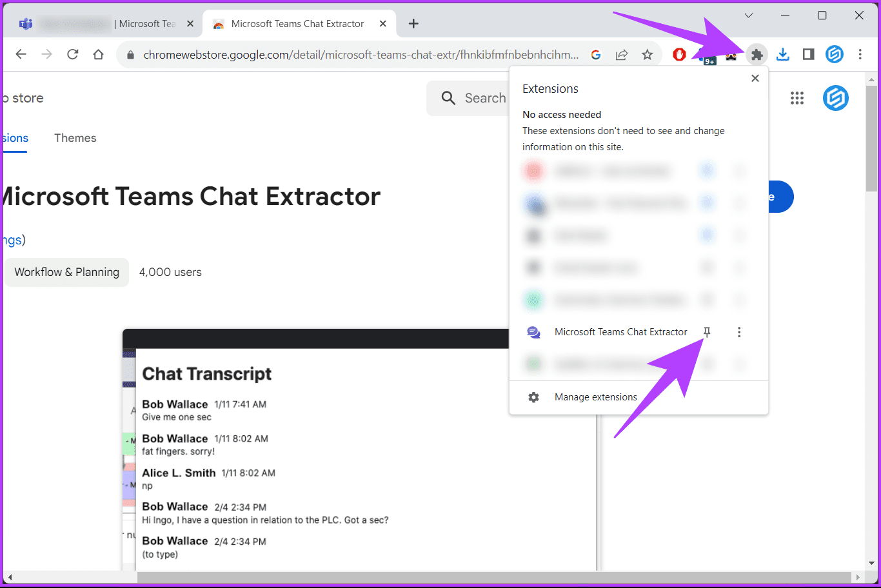
Task: Reload the current page
Action: pyautogui.click(x=72, y=55)
